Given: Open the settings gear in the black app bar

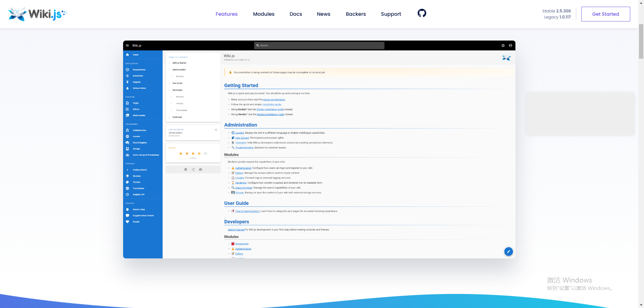Looking at the screenshot, I should coord(503,46).
